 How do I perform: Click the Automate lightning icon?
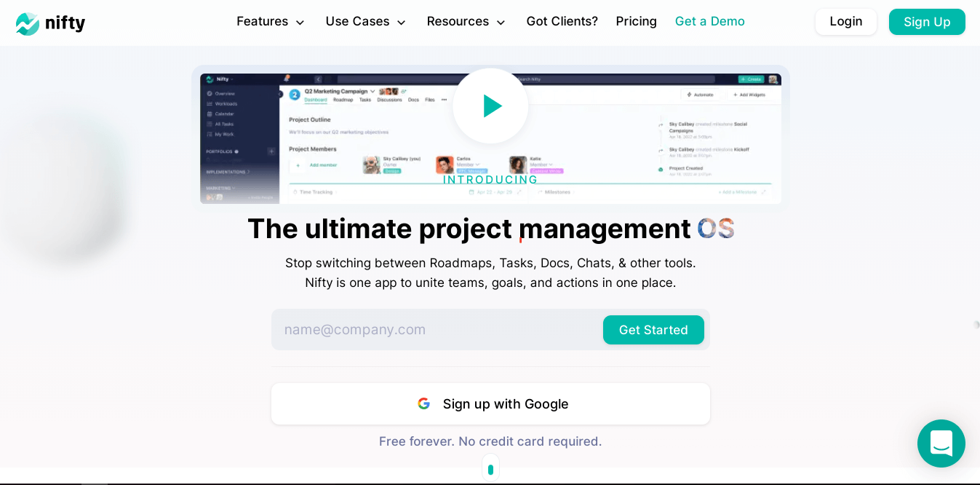690,95
